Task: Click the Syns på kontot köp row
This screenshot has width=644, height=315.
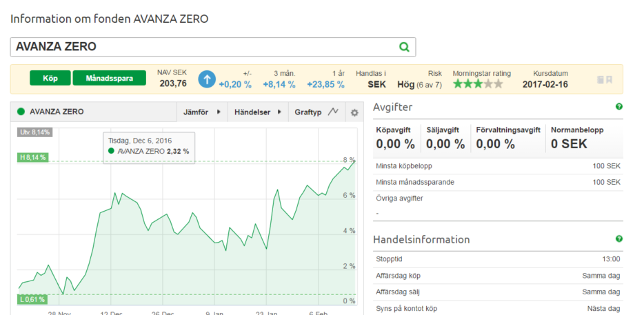Action: (x=498, y=308)
